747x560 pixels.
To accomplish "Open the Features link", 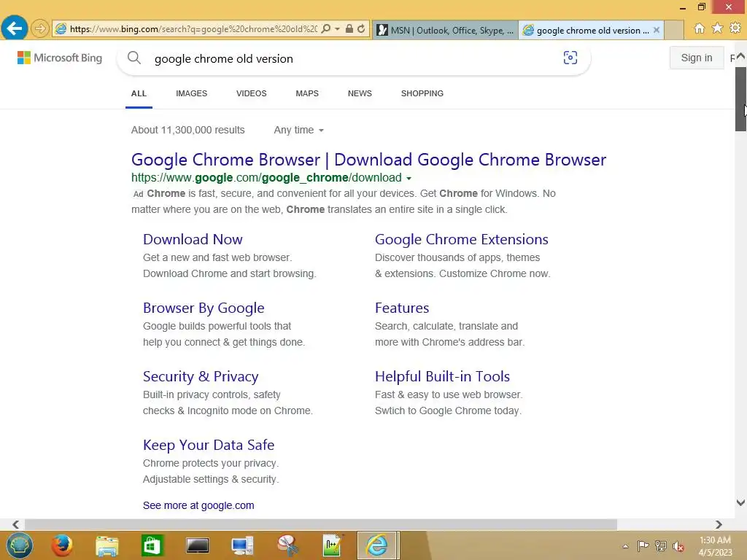I will pos(402,308).
